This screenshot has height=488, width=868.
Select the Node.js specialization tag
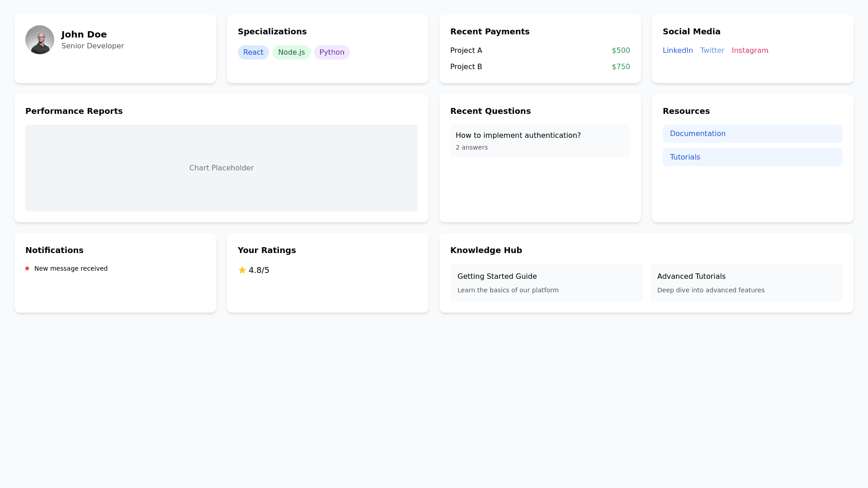[291, 52]
